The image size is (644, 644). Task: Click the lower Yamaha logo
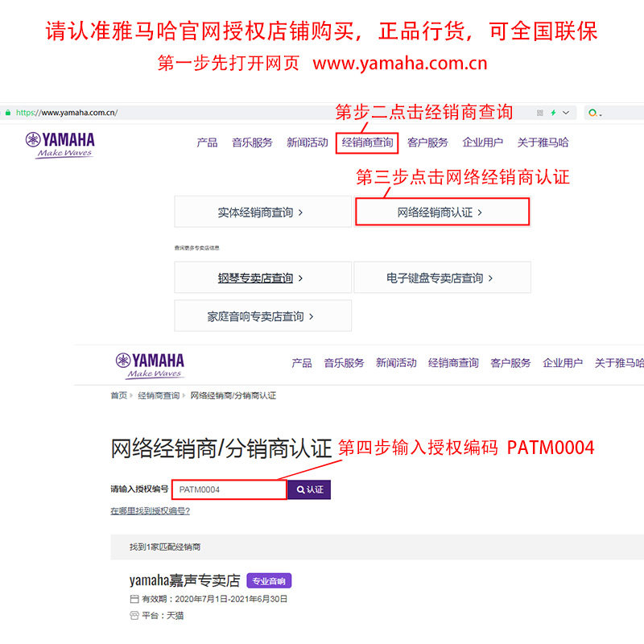coord(150,365)
